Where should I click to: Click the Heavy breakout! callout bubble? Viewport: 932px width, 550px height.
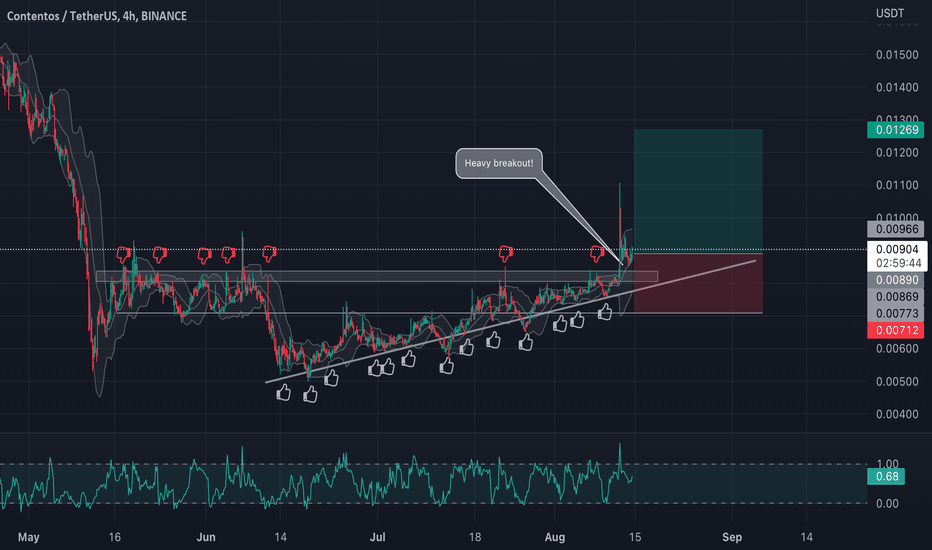(499, 163)
